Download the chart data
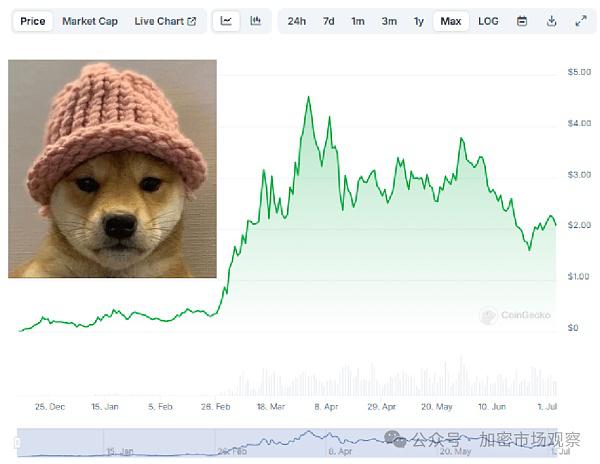600x464 pixels. [x=551, y=21]
